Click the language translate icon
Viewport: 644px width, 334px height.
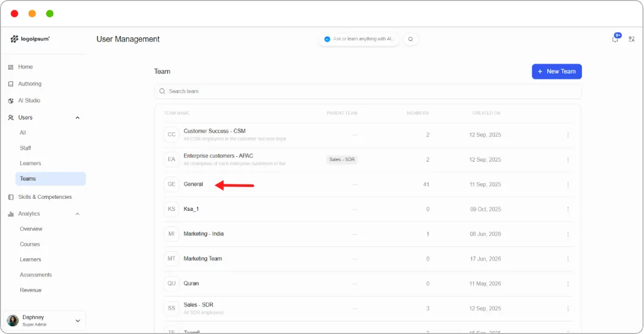(x=632, y=39)
